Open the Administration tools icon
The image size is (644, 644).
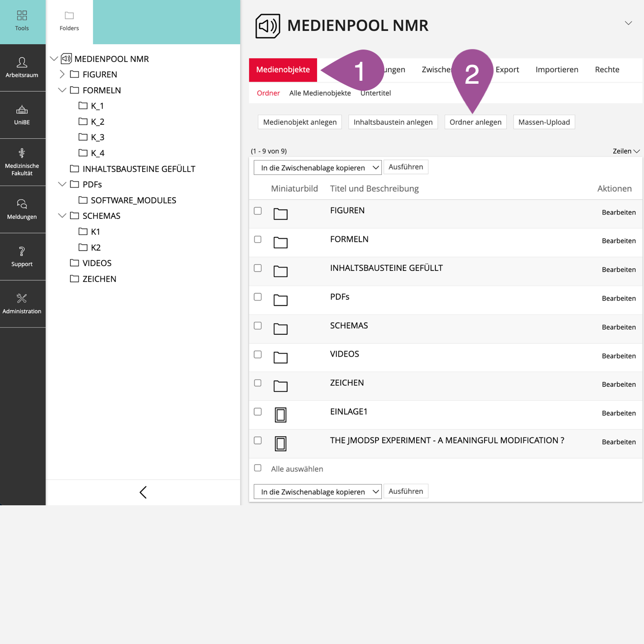(x=22, y=299)
